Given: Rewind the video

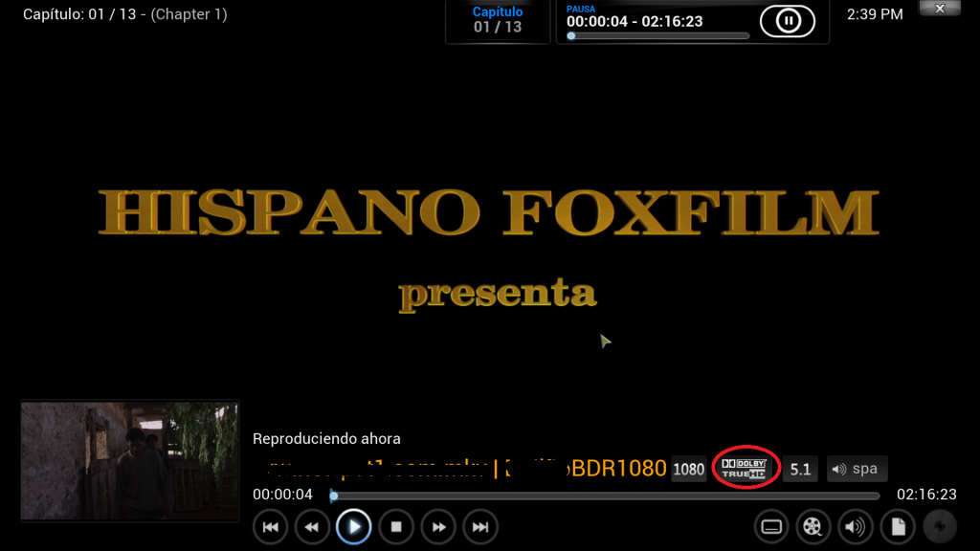Looking at the screenshot, I should click(312, 526).
